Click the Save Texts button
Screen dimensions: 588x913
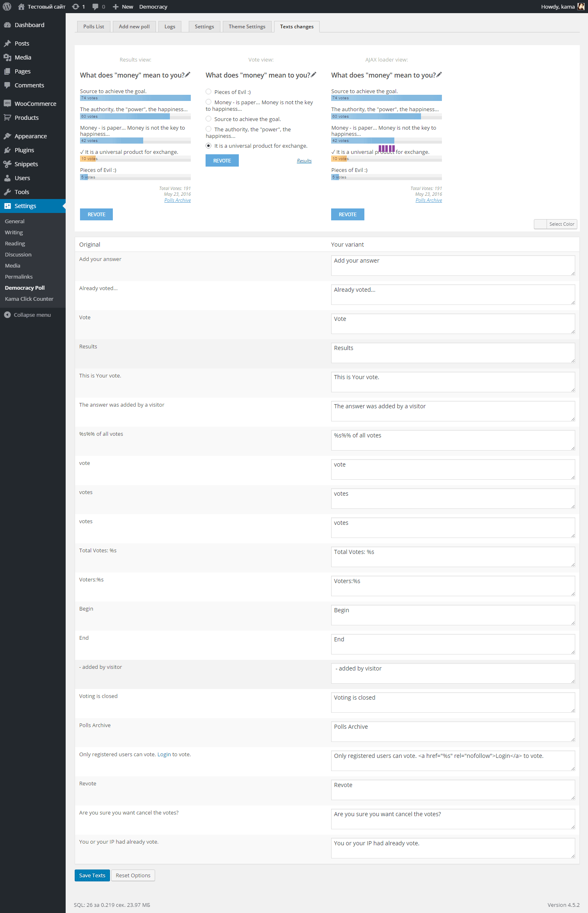[x=92, y=875]
